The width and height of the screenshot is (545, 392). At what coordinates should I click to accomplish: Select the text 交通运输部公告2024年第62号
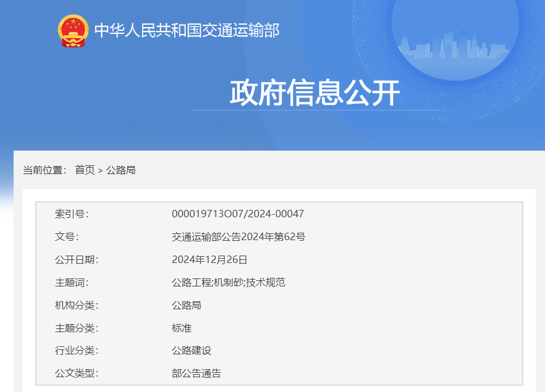(x=239, y=237)
